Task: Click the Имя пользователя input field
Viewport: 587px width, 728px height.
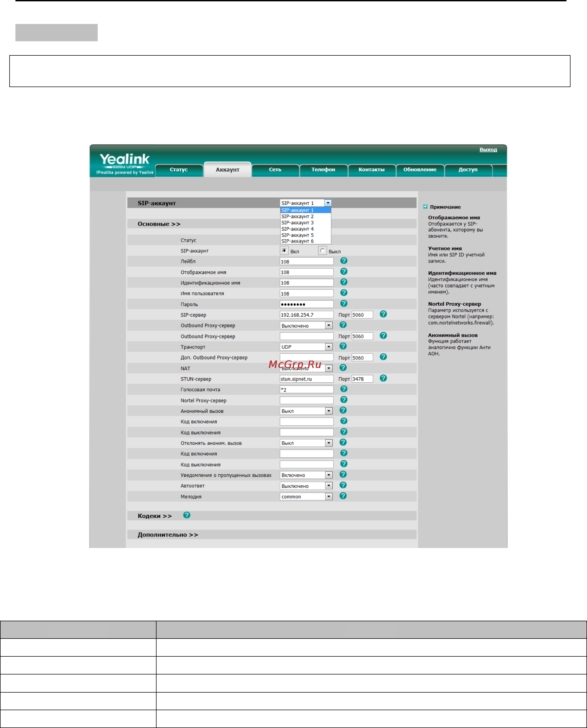Action: point(307,293)
